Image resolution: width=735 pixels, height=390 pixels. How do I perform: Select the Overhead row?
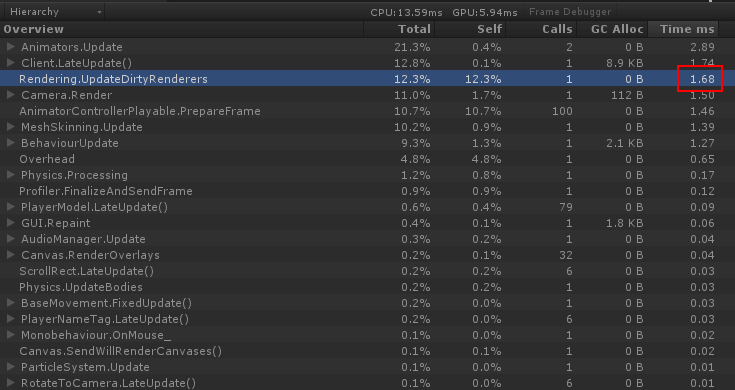(368, 159)
